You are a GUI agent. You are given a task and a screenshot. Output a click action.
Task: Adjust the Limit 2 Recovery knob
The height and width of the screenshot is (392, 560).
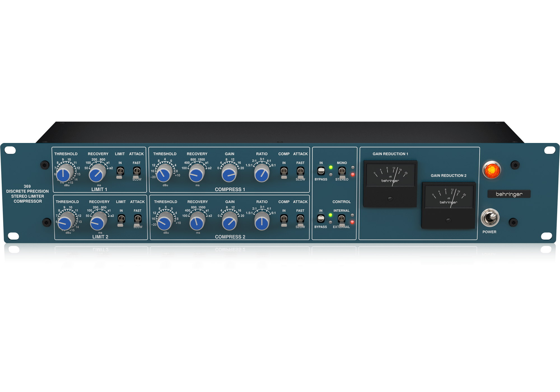point(98,221)
